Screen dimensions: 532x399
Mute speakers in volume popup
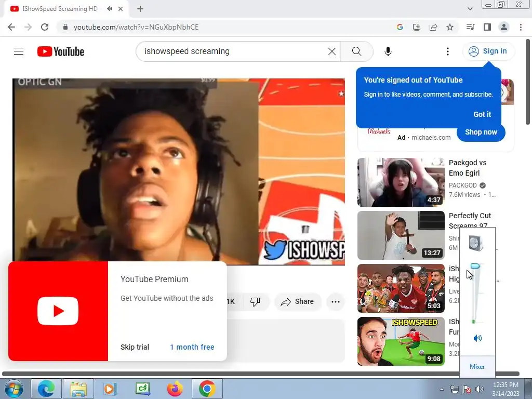(x=477, y=338)
